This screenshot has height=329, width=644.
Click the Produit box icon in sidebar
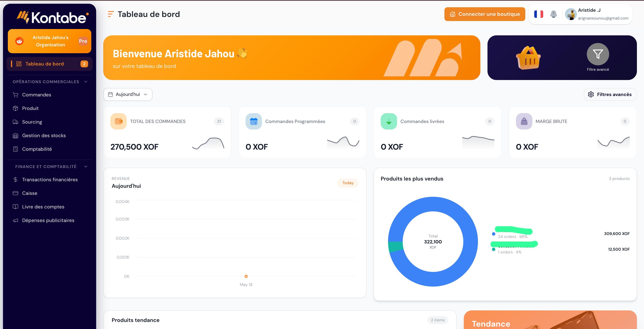click(x=15, y=108)
